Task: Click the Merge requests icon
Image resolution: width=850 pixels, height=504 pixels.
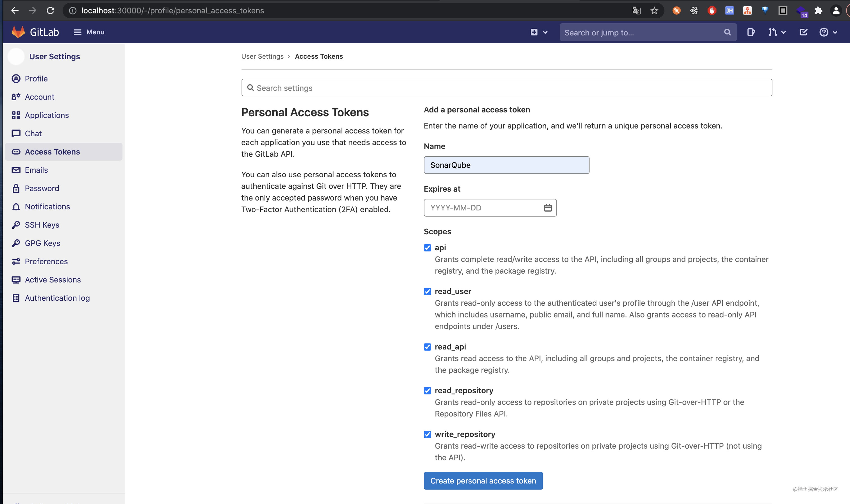Action: 773,32
